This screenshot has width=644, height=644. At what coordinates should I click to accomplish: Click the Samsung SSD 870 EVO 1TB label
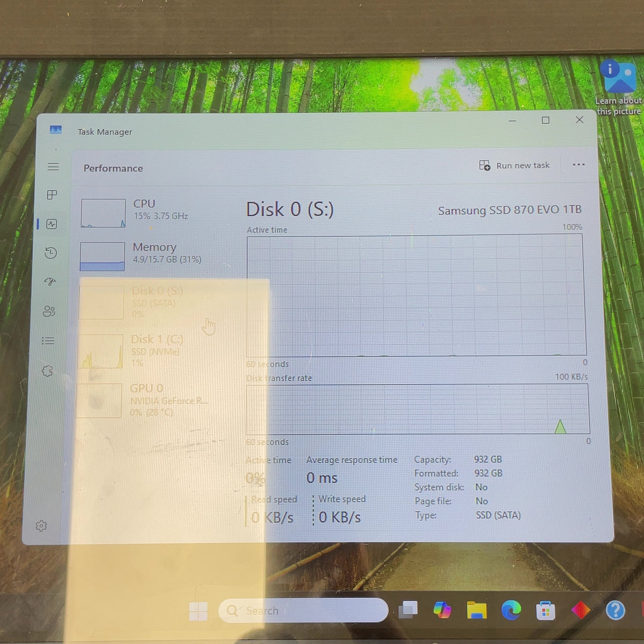click(509, 210)
